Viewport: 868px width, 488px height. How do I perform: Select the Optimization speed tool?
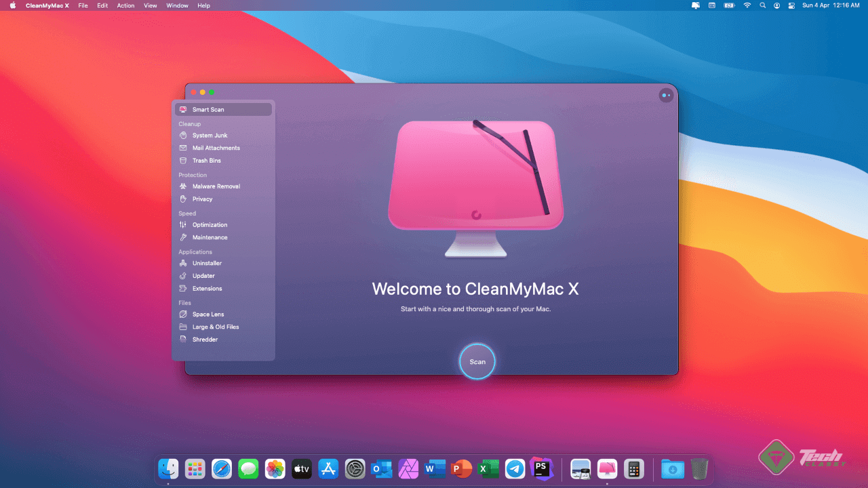click(x=208, y=224)
